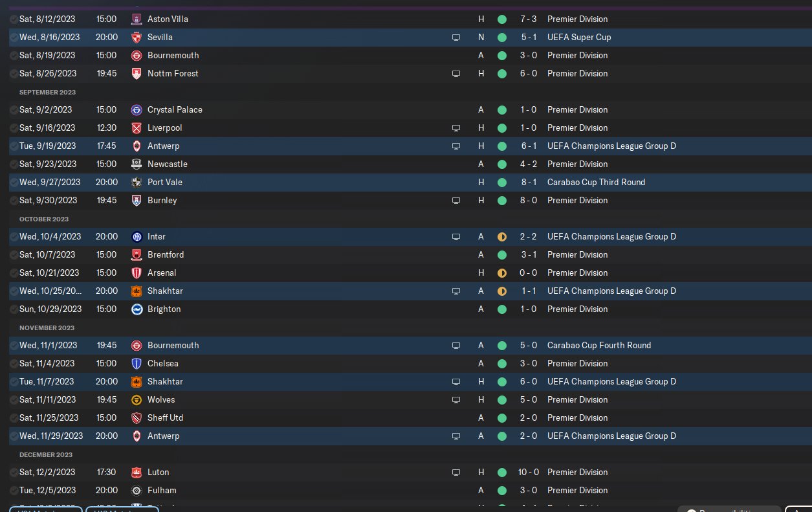Open the Carabao Cup Third Round competition
Screen dimensions: 812x512
(x=596, y=183)
